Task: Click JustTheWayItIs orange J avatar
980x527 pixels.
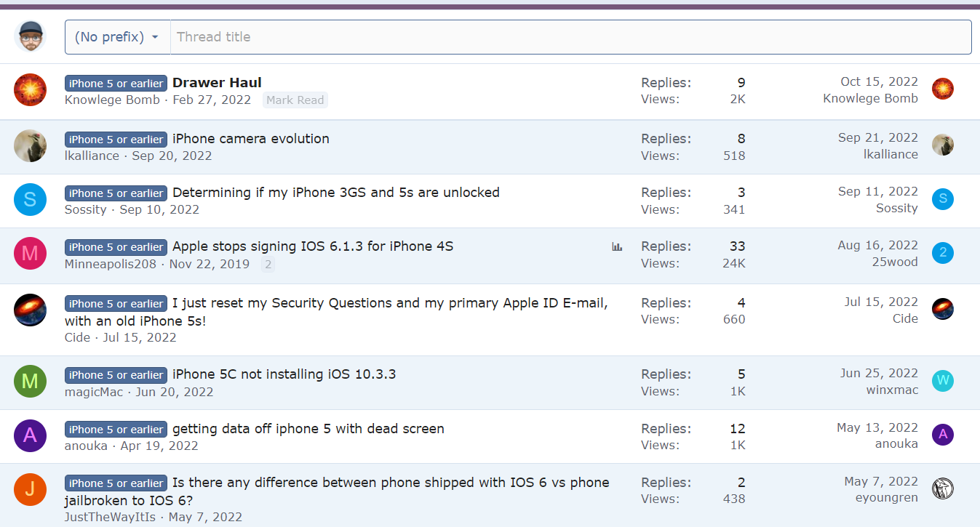Action: (x=30, y=490)
